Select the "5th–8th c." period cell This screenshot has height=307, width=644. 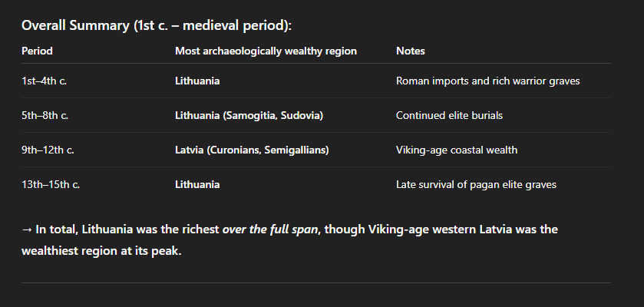click(45, 115)
